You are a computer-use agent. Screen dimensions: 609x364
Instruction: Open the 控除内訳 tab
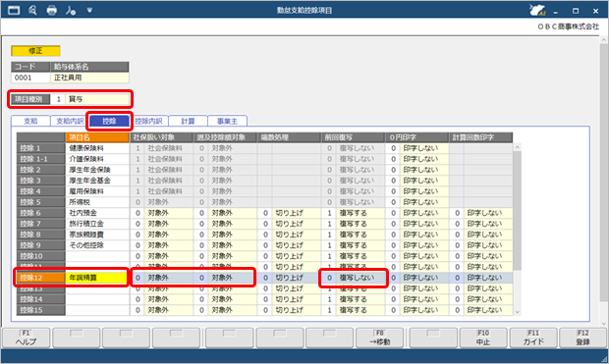pyautogui.click(x=148, y=121)
